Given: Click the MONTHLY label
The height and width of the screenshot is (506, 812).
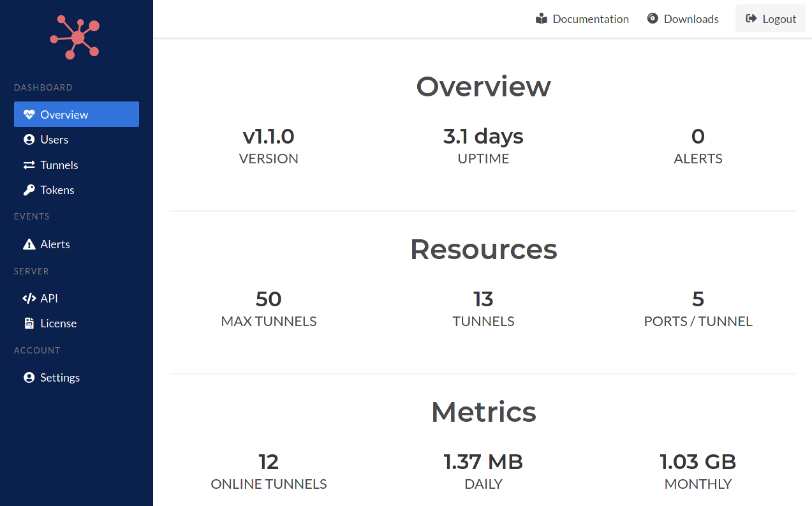Looking at the screenshot, I should tap(698, 484).
